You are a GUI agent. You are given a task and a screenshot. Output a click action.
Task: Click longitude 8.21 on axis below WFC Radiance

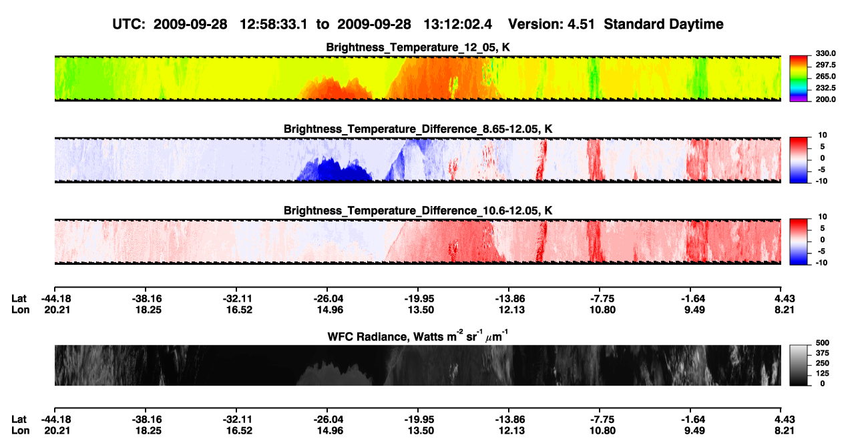coord(781,430)
